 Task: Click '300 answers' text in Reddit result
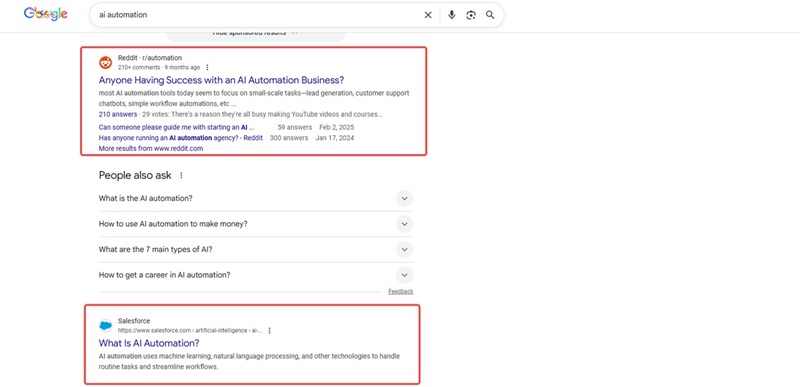[x=289, y=138]
